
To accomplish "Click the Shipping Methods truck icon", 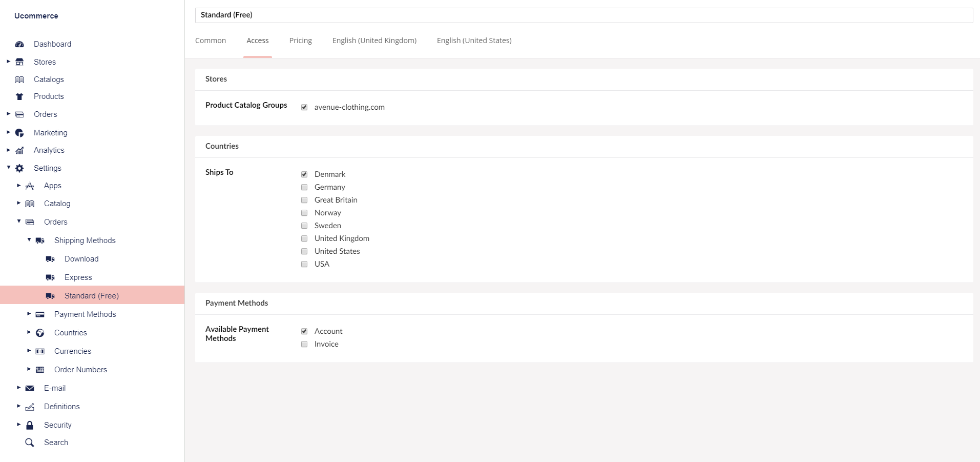I will tap(40, 240).
